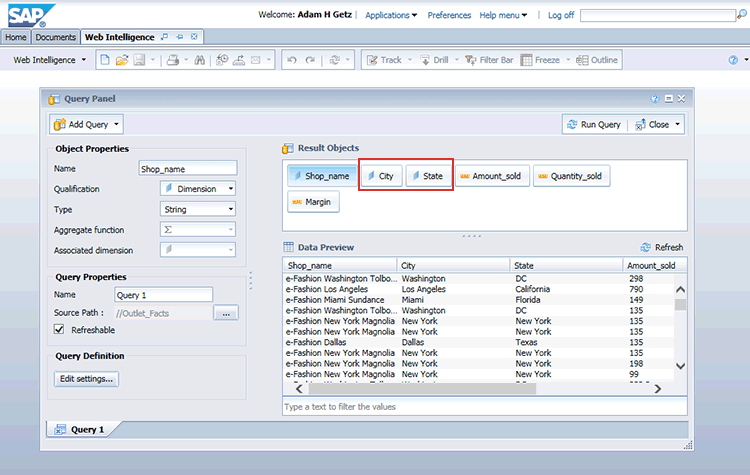Activate Drill mode
750x475 pixels.
pyautogui.click(x=434, y=60)
